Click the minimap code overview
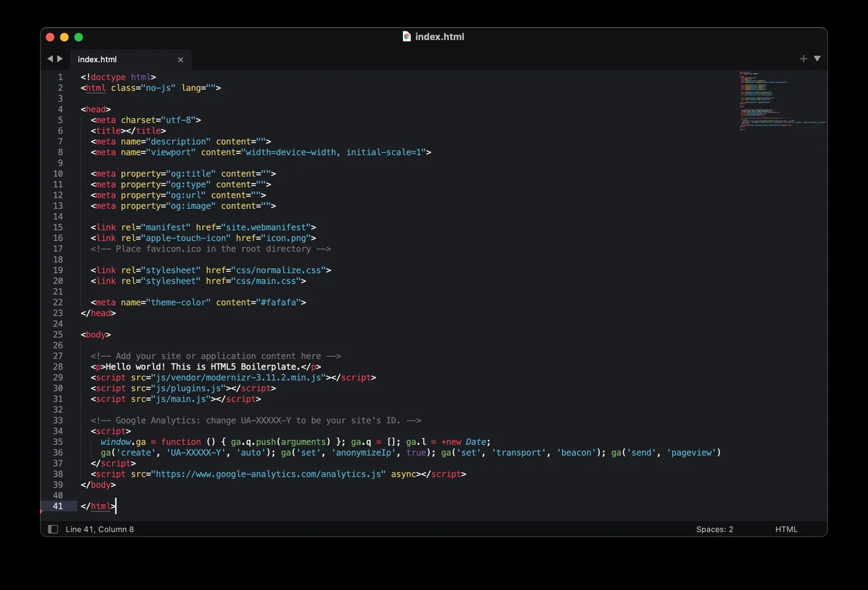The image size is (868, 590). click(x=783, y=100)
